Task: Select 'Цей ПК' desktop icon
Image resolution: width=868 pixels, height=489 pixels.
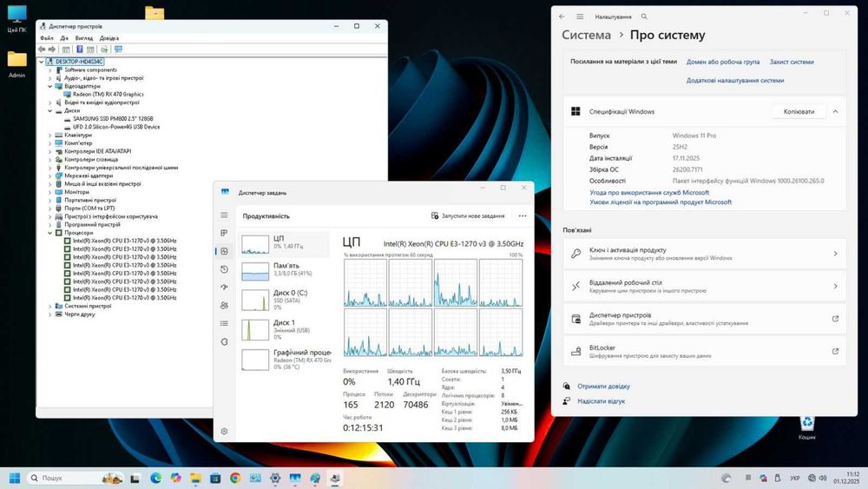Action: pyautogui.click(x=16, y=19)
